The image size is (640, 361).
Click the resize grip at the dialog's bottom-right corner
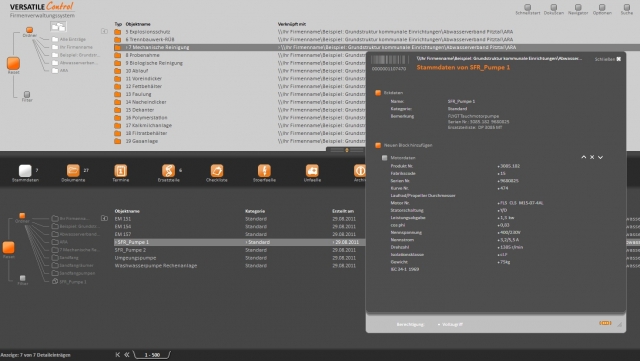pos(620,325)
